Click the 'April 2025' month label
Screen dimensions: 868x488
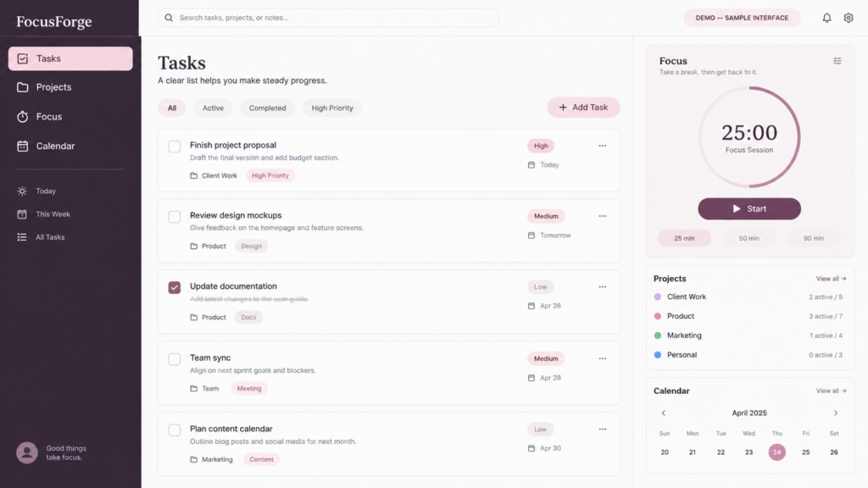tap(749, 413)
